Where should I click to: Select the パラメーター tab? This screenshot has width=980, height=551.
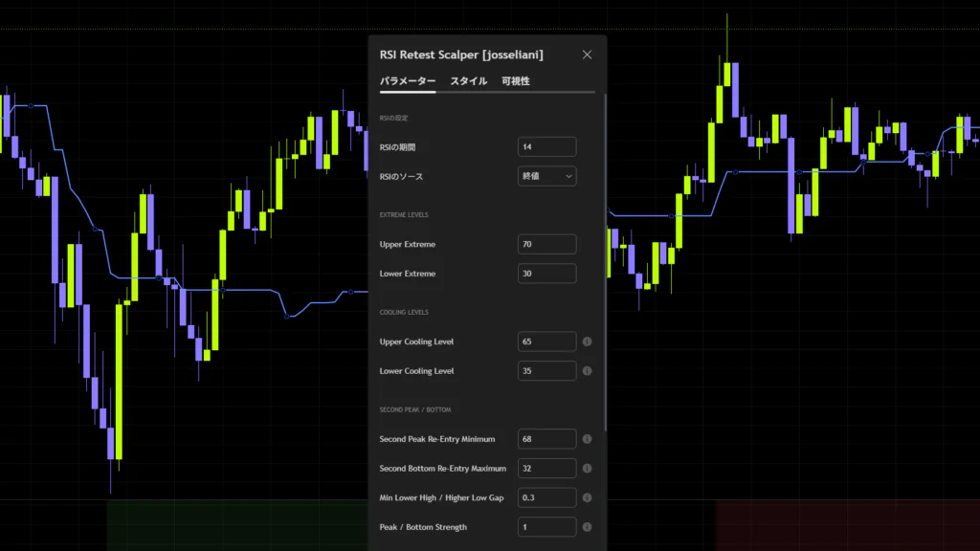click(x=408, y=81)
